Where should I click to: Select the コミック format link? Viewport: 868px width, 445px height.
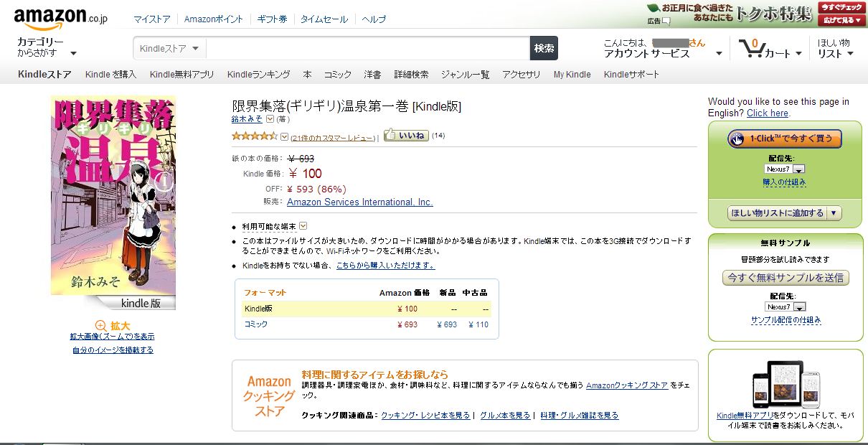(256, 324)
